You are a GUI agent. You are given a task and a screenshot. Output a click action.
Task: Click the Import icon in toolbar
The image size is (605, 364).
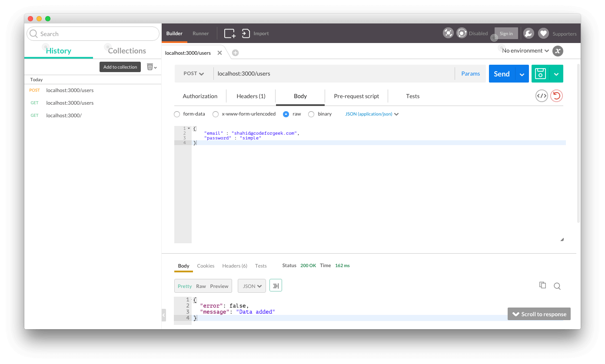(x=246, y=33)
